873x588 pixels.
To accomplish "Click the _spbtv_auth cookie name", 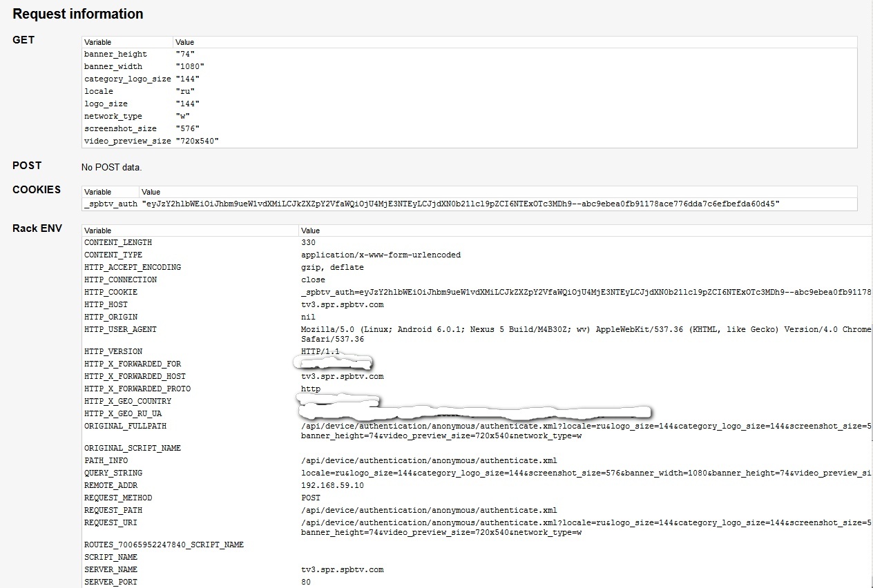I will (111, 204).
